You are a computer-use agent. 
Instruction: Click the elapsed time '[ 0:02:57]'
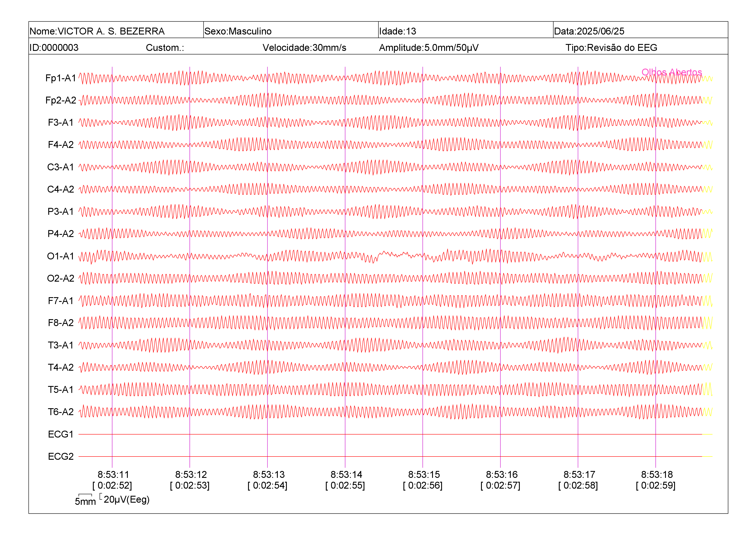(500, 485)
